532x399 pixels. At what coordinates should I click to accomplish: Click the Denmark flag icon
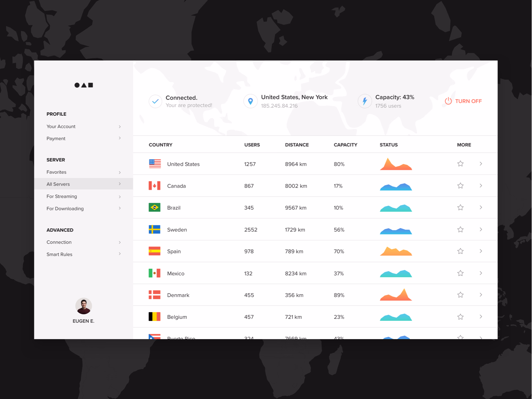(x=155, y=295)
